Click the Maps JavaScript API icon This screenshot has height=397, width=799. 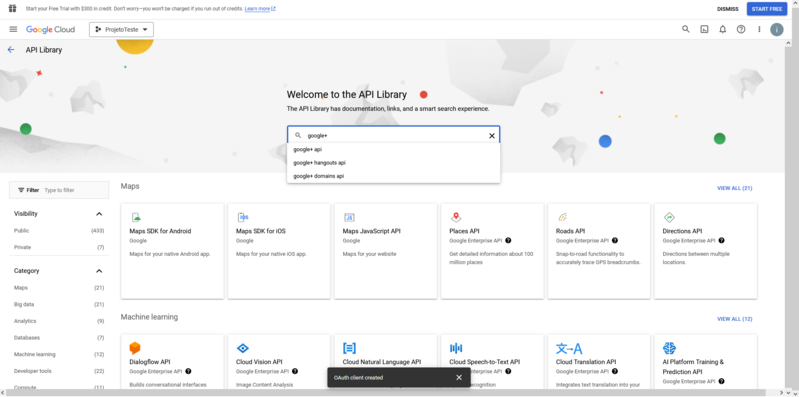pyautogui.click(x=349, y=218)
